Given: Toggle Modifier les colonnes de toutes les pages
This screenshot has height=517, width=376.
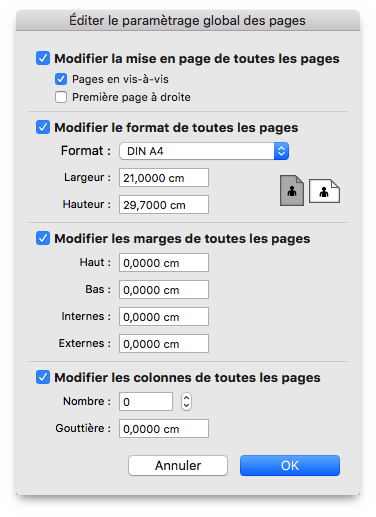Looking at the screenshot, I should coord(43,377).
